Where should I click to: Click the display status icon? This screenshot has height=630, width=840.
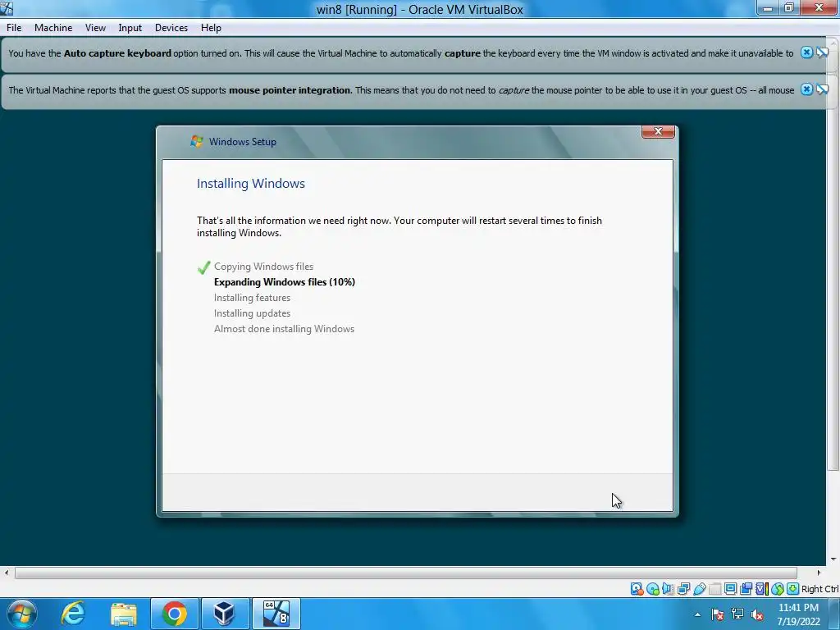(730, 589)
